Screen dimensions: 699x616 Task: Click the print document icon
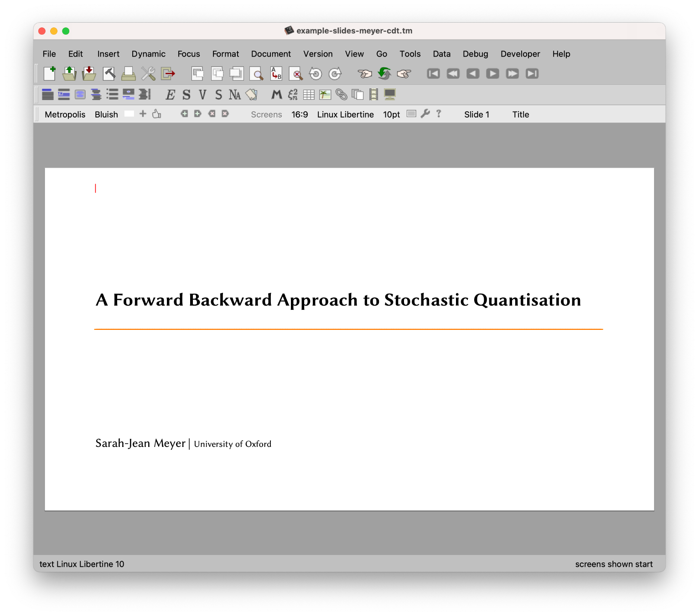(129, 73)
